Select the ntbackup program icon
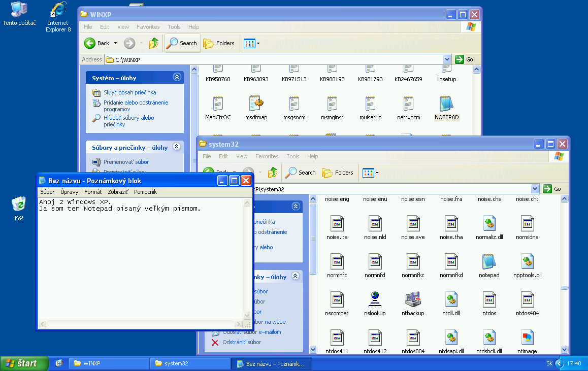Screen dimensions: 588x371 pos(413,300)
